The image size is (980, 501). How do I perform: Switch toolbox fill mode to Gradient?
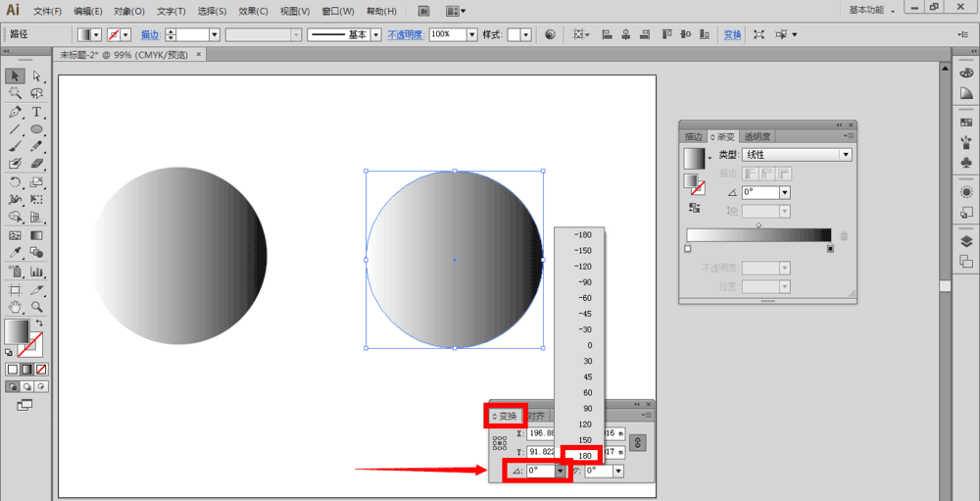click(x=27, y=370)
